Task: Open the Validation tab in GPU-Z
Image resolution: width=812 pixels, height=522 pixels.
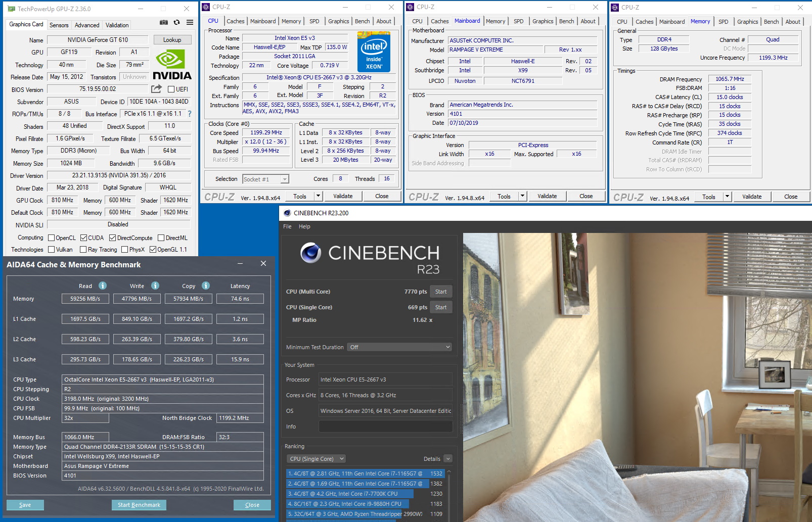Action: pyautogui.click(x=117, y=25)
